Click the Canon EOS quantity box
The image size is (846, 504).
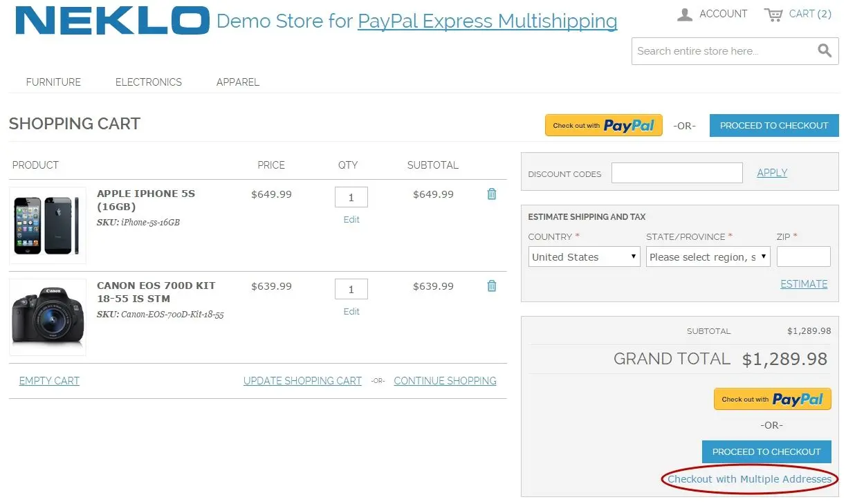(351, 289)
